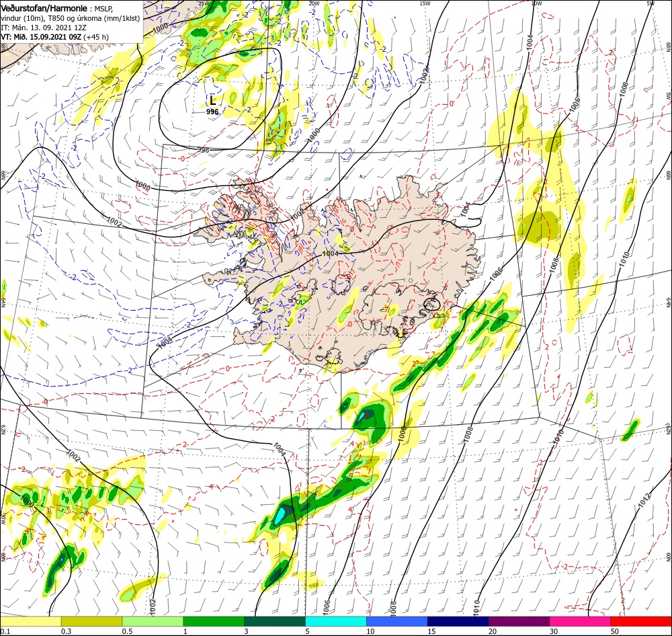Click the L low-pressure center marker
The height and width of the screenshot is (636, 672).
(212, 101)
